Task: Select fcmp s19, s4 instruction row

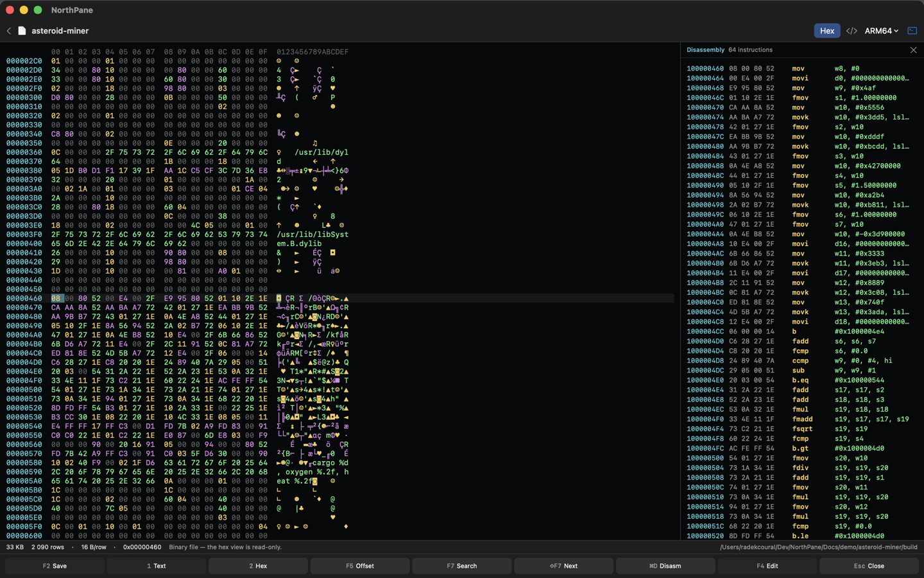Action: 801,439
